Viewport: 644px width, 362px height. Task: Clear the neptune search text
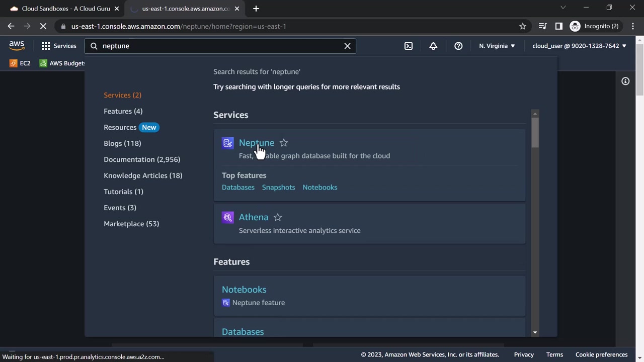(x=347, y=46)
